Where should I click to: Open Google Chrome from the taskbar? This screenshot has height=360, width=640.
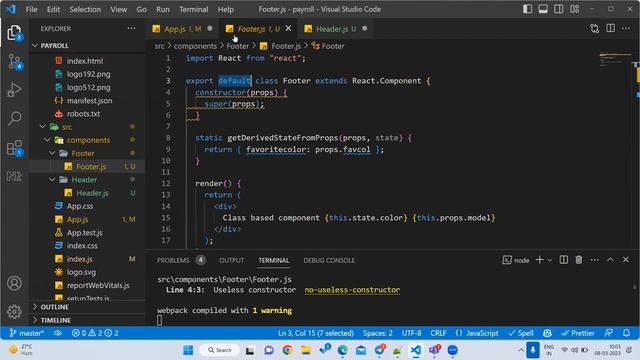click(287, 350)
